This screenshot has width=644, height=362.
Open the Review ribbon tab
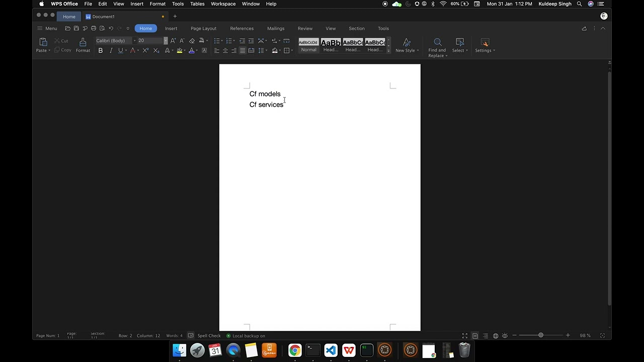[305, 29]
